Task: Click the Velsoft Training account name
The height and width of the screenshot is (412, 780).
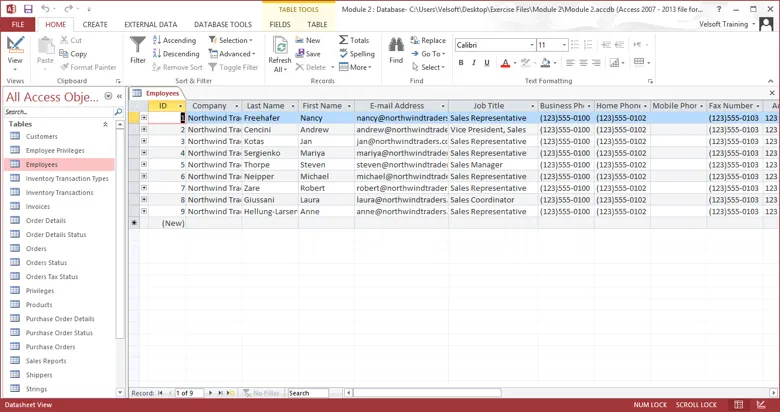Action: 723,24
